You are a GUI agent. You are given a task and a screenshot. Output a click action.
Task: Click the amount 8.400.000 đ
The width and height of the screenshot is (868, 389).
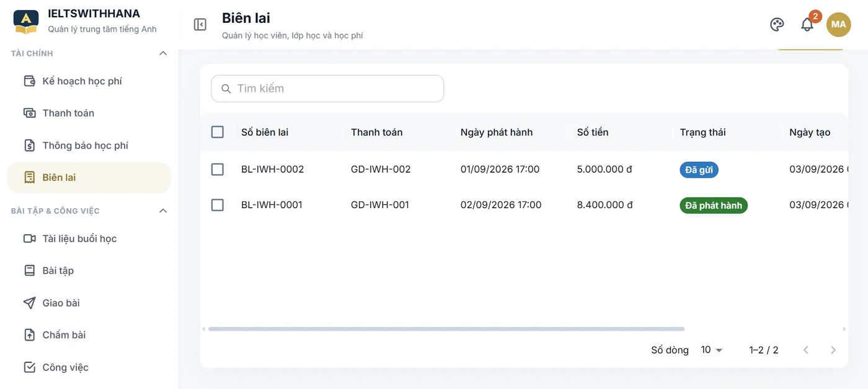coord(605,204)
